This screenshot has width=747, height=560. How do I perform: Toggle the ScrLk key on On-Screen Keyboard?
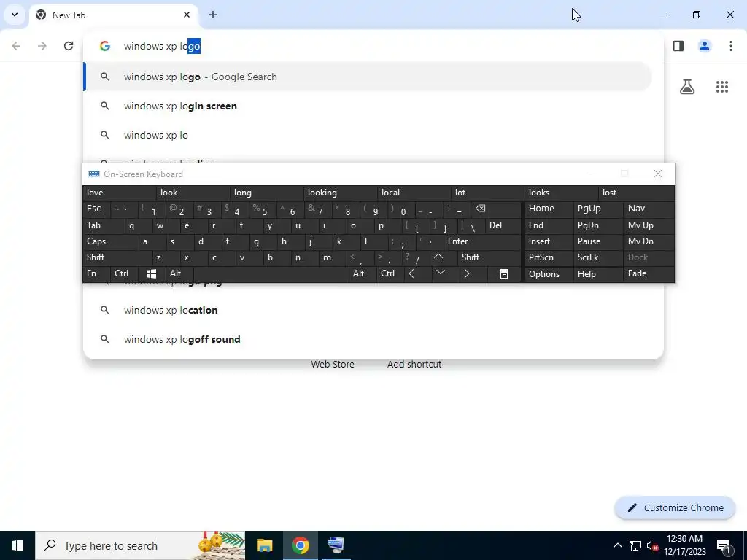598,257
